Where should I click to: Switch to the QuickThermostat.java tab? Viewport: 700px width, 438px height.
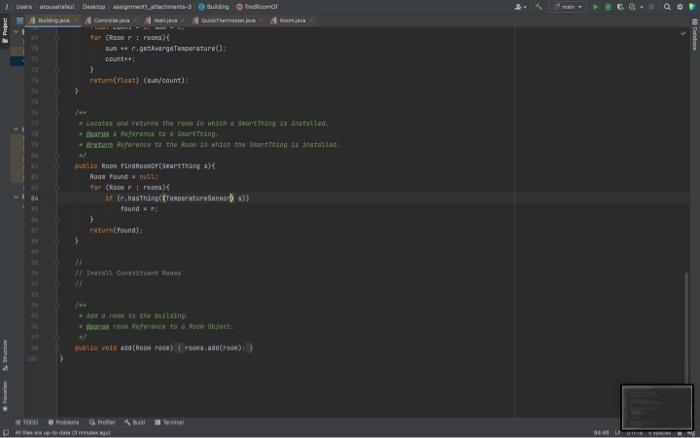(228, 21)
